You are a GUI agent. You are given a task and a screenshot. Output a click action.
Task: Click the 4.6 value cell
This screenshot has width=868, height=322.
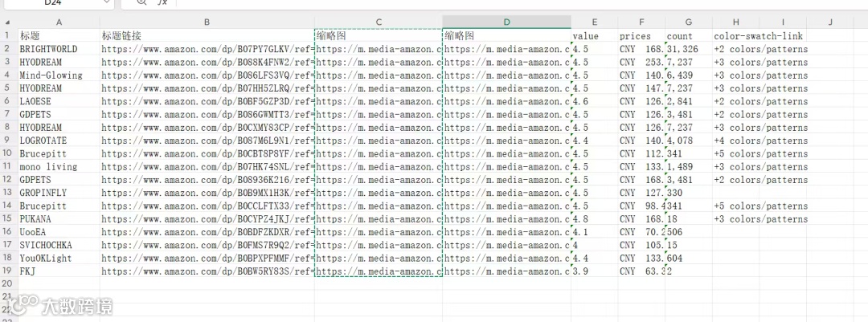[595, 101]
